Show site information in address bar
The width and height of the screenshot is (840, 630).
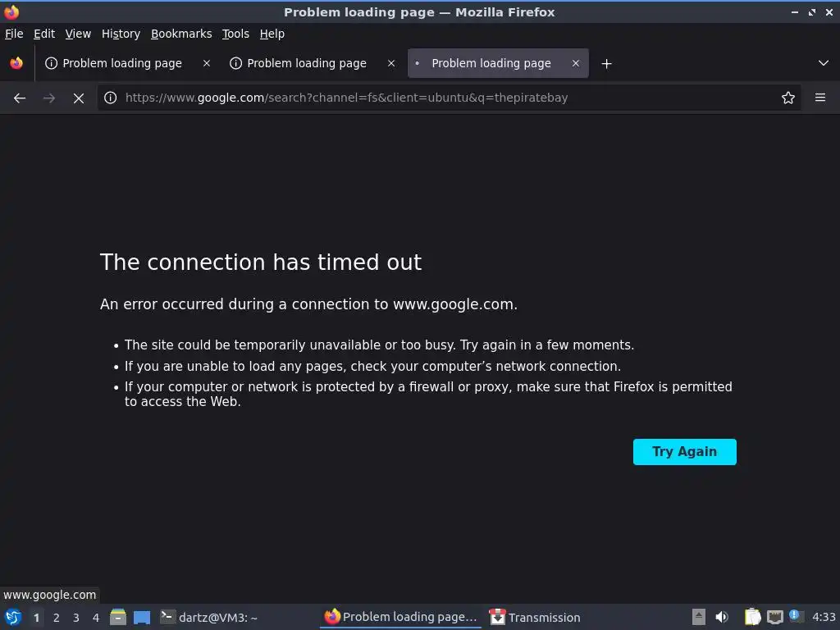(111, 98)
